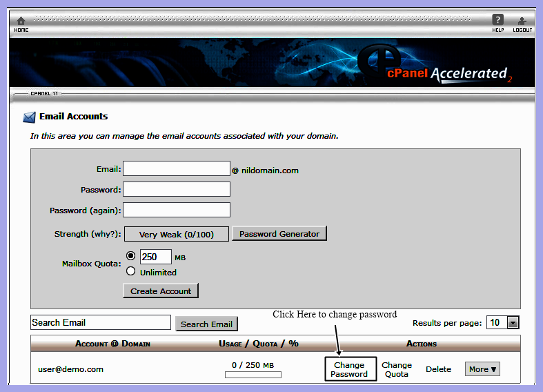Expand the More actions menu
The width and height of the screenshot is (543, 392).
point(482,369)
